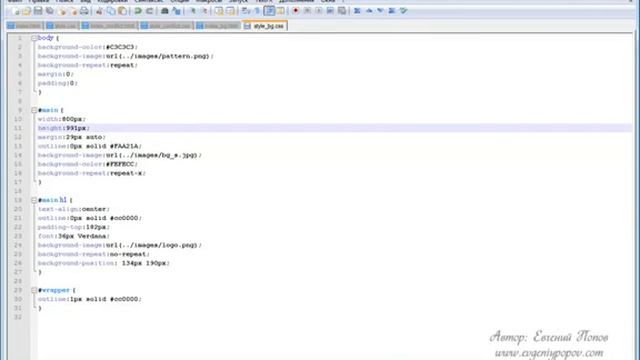Click the highlighted height line
Image resolution: width=640 pixels, height=360 pixels.
click(x=335, y=128)
